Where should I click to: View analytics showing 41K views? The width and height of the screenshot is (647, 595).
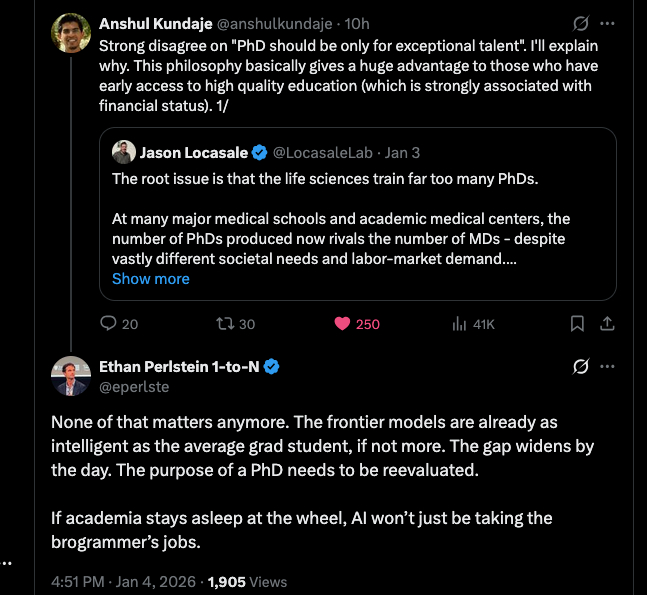[461, 324]
